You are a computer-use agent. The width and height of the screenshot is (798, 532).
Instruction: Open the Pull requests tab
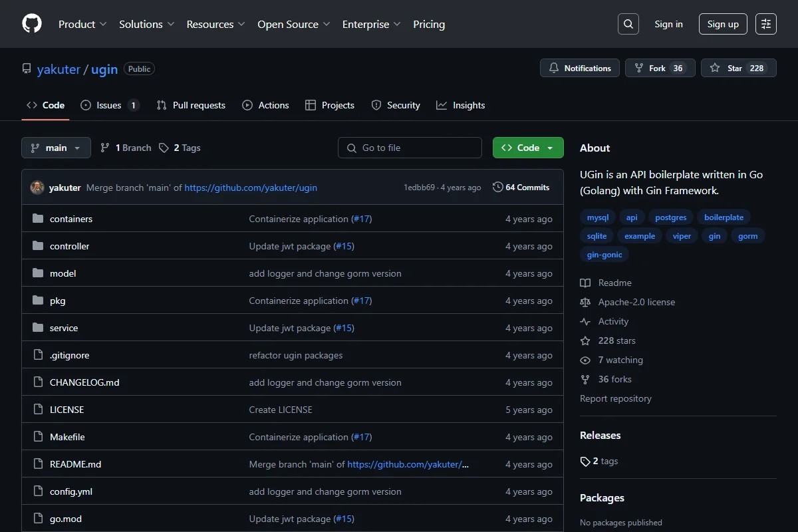tap(191, 105)
